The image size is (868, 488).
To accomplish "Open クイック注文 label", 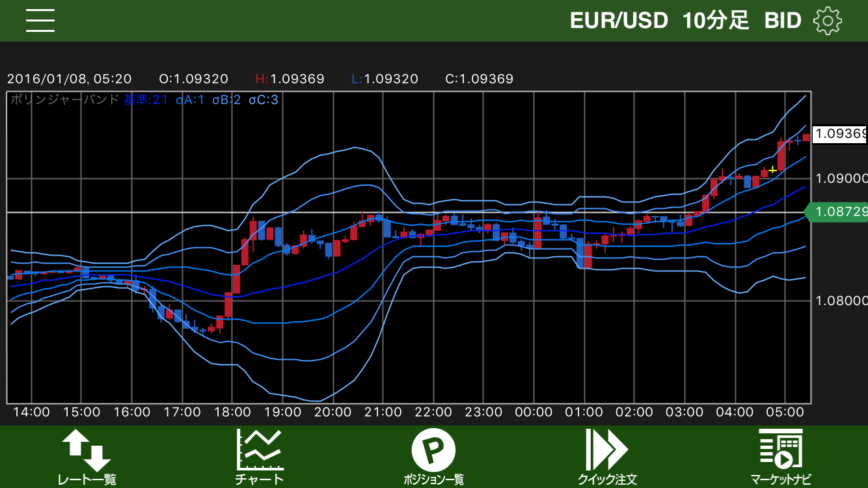I will 606,480.
